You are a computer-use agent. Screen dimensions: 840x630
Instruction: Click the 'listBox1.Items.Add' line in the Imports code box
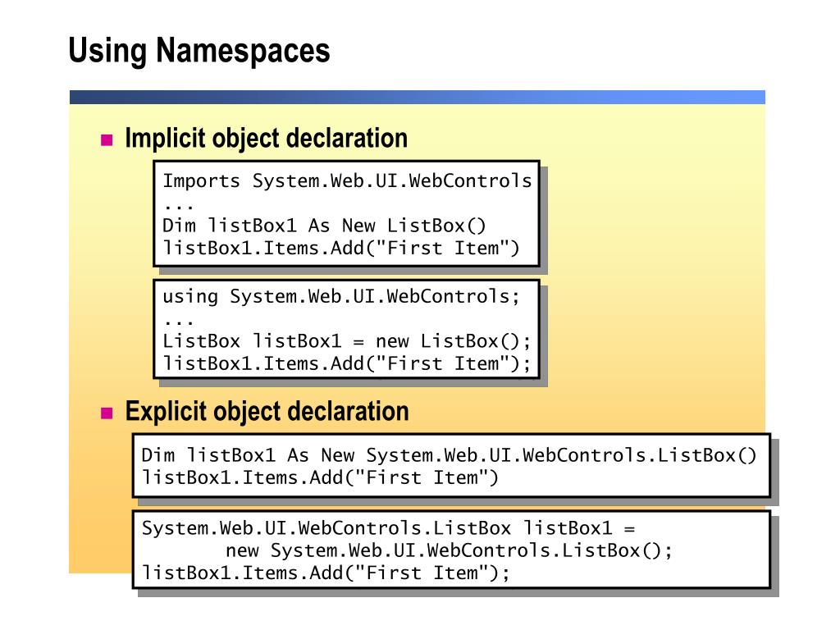pyautogui.click(x=341, y=248)
